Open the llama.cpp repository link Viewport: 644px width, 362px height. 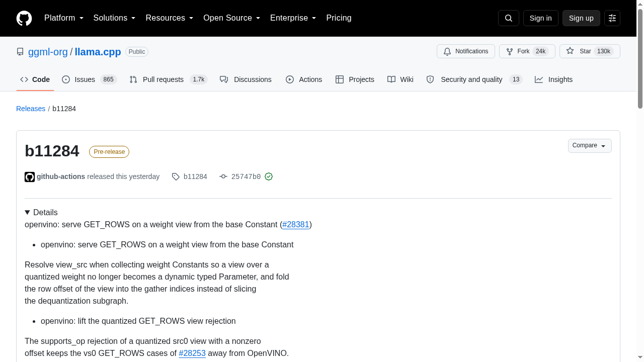pos(98,52)
